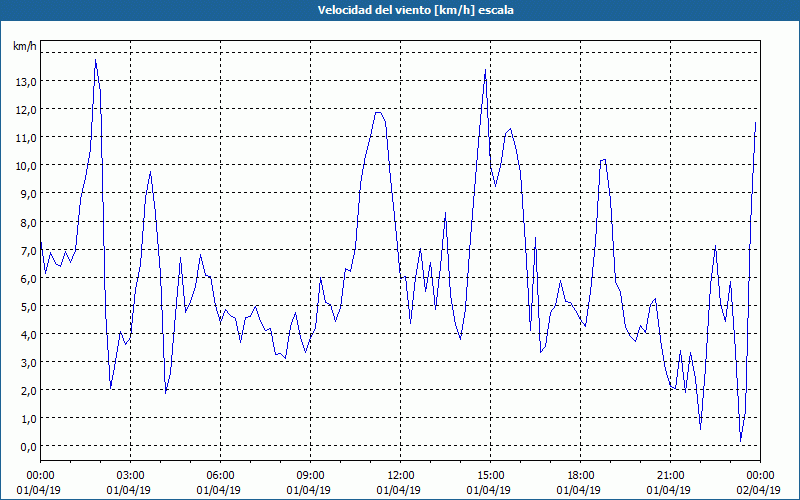Click the "01/04/19" date under the first 00:00
The width and height of the screenshot is (800, 500).
tap(39, 490)
